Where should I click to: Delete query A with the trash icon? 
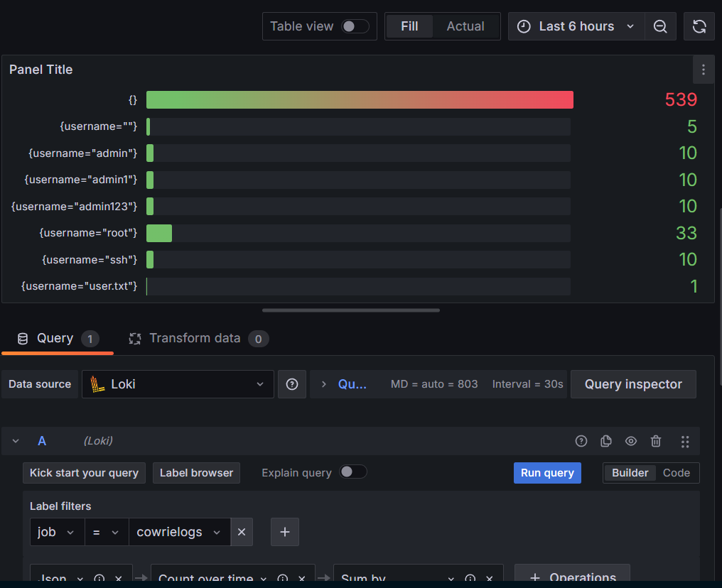click(656, 441)
